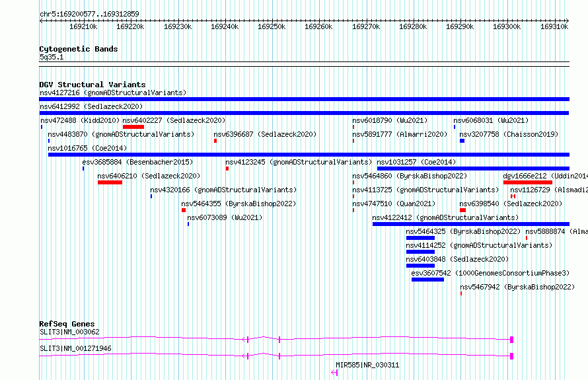Select the 169210k ruler position

(x=83, y=26)
